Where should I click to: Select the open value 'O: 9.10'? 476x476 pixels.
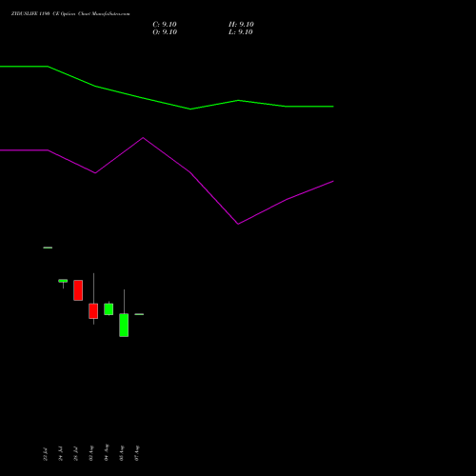pyautogui.click(x=165, y=32)
